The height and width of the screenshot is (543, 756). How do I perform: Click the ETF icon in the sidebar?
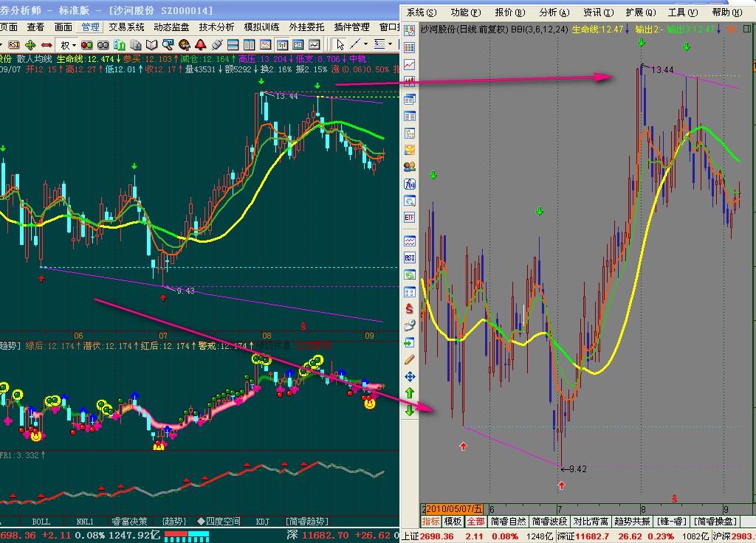point(410,218)
